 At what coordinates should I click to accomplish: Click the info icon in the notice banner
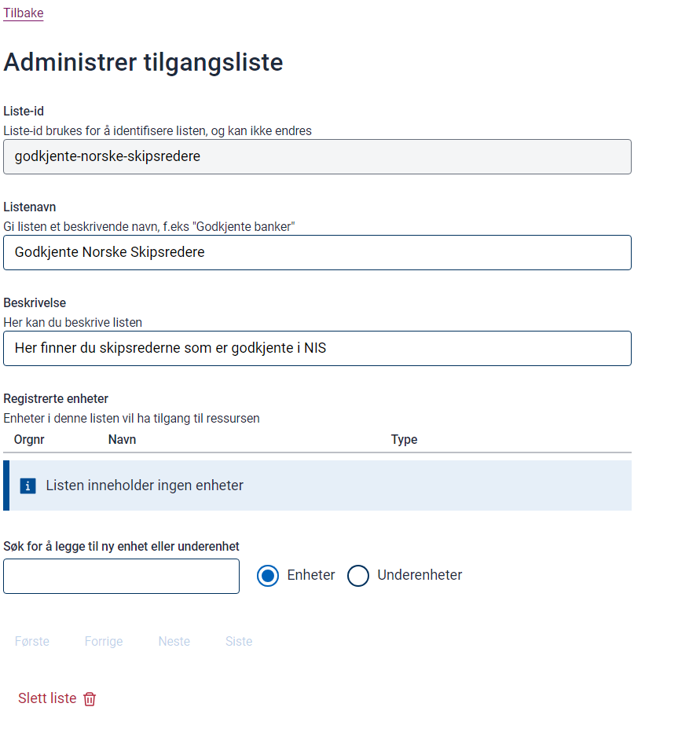28,485
